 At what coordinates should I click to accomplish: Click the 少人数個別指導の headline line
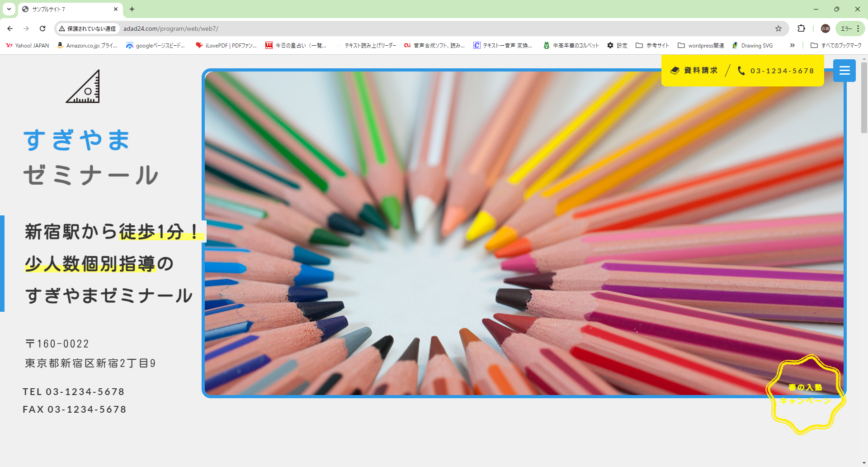[x=99, y=263]
